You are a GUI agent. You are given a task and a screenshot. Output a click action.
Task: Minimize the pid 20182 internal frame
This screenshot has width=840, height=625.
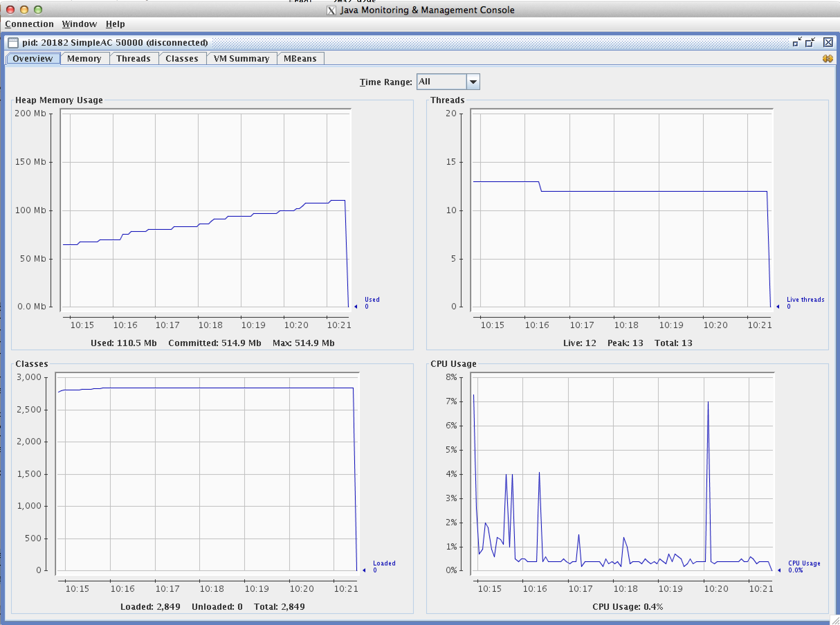click(797, 42)
